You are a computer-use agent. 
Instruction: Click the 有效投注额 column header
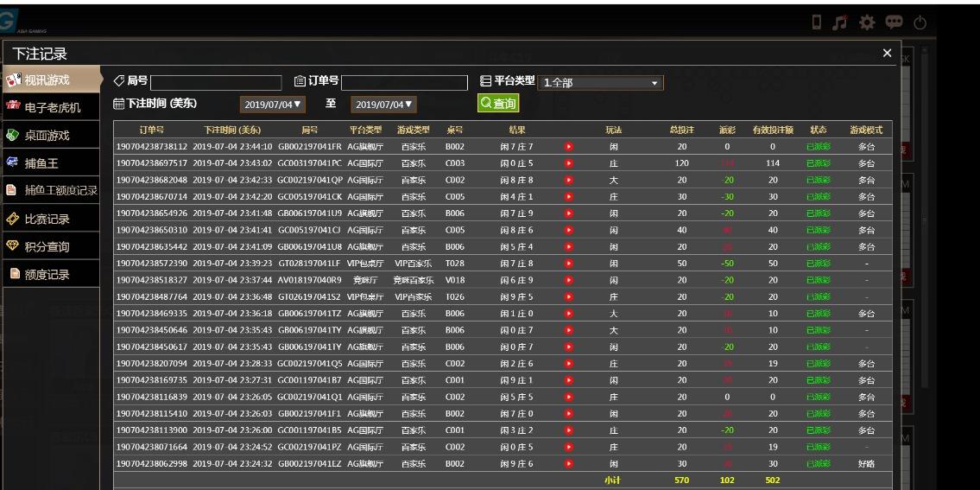773,130
